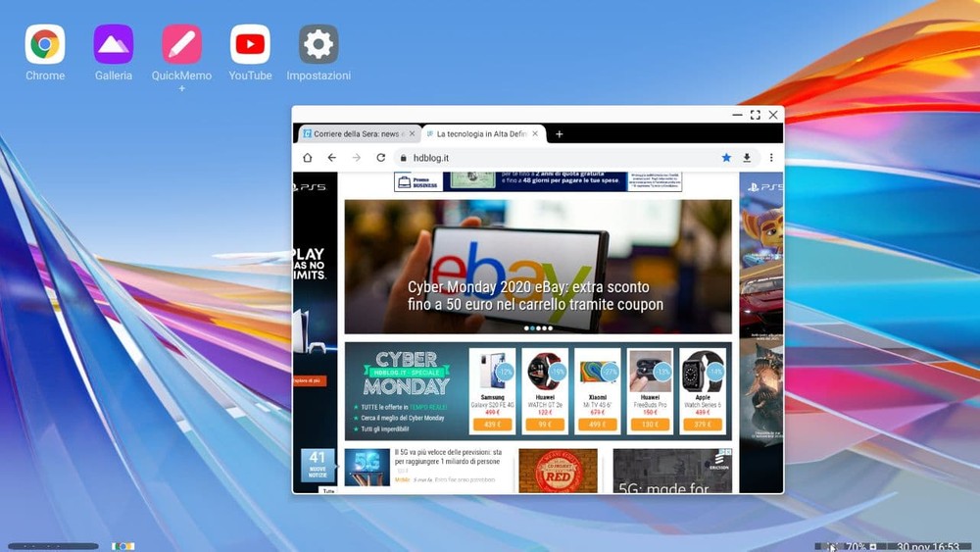Open the Cyber Monday eBay headline article

click(536, 296)
